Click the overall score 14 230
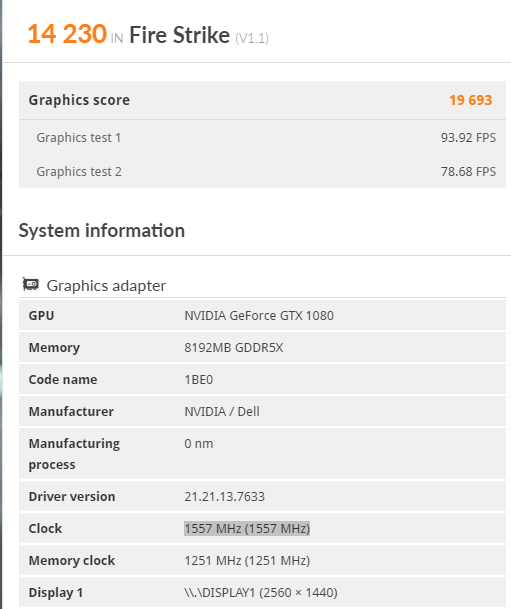 (x=67, y=34)
